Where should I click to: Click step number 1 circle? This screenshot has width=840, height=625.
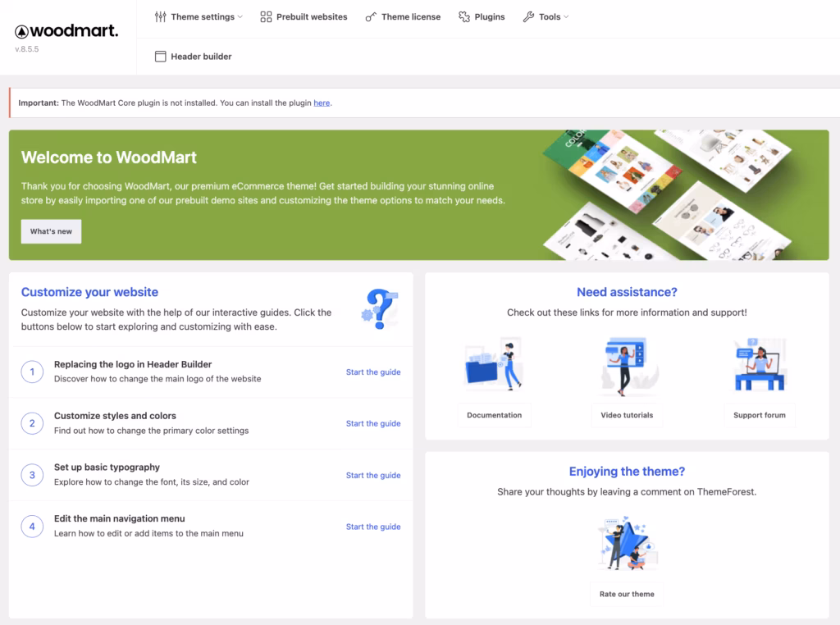click(x=32, y=372)
